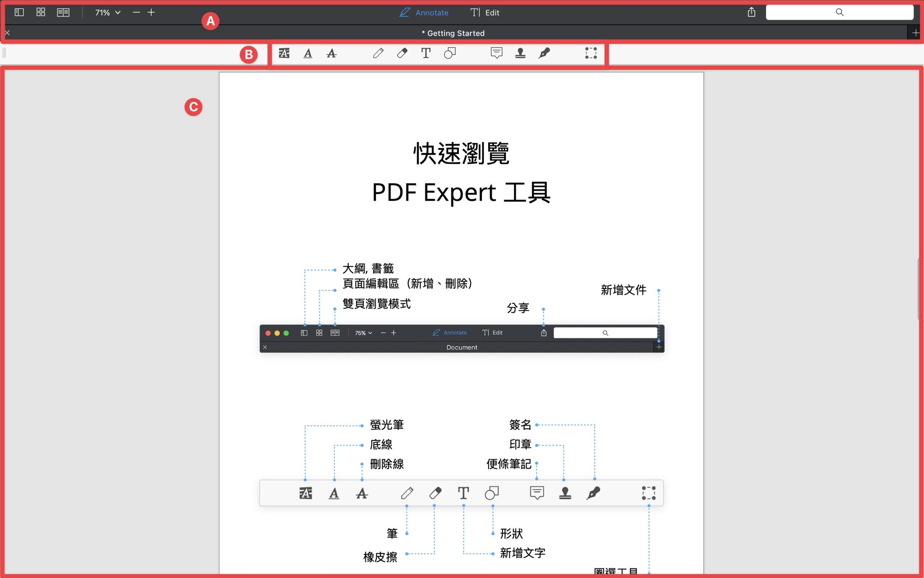Select the Pen drawing tool
Viewport: 924px width, 578px height.
click(x=378, y=53)
